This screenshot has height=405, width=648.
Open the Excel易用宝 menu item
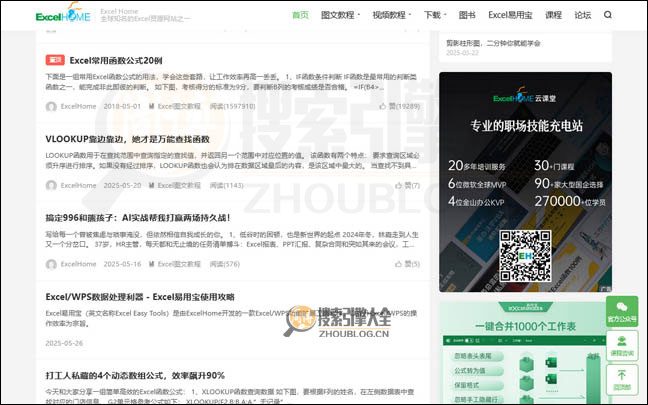[510, 15]
